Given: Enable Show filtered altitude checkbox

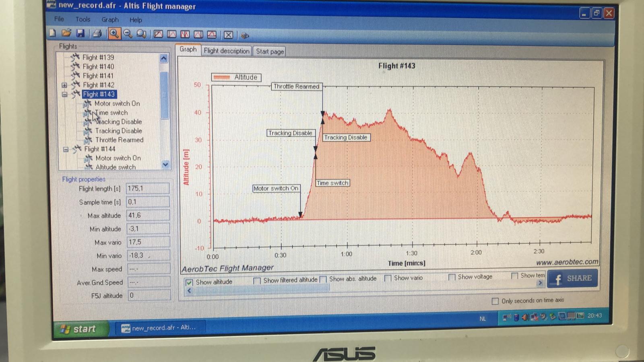Looking at the screenshot, I should [x=257, y=280].
